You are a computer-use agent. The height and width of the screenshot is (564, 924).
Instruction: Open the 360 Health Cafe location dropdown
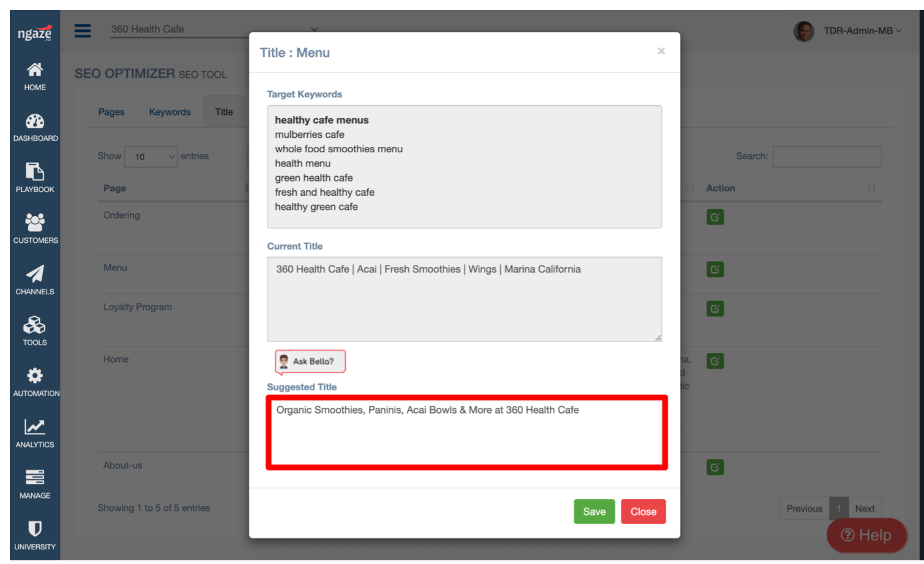click(214, 29)
